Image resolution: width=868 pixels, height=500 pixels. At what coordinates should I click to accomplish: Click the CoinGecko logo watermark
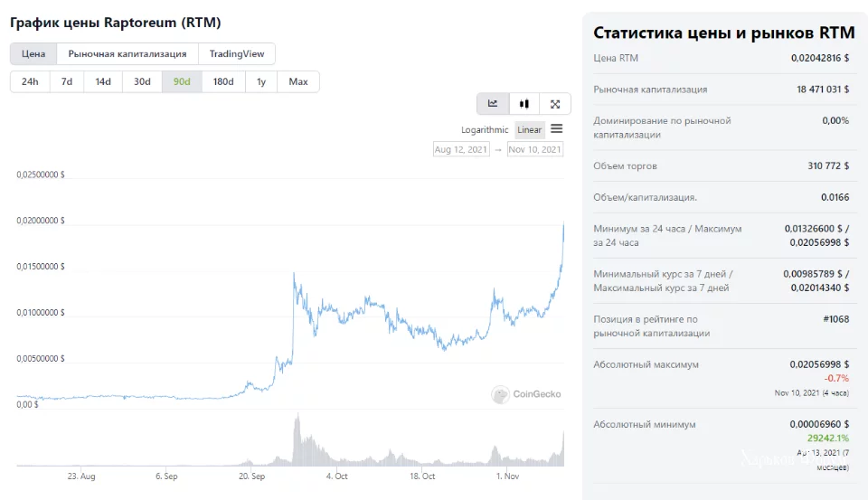(x=526, y=394)
